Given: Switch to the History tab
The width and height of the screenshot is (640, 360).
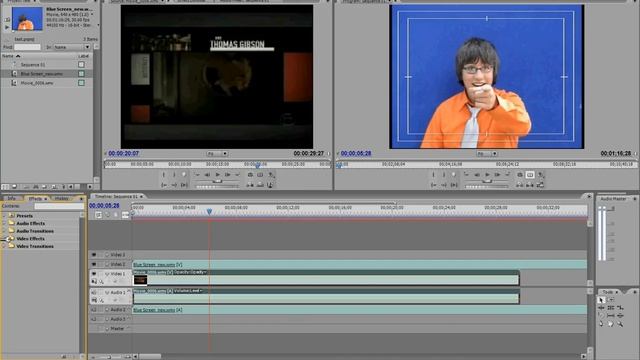Looking at the screenshot, I should tap(62, 198).
